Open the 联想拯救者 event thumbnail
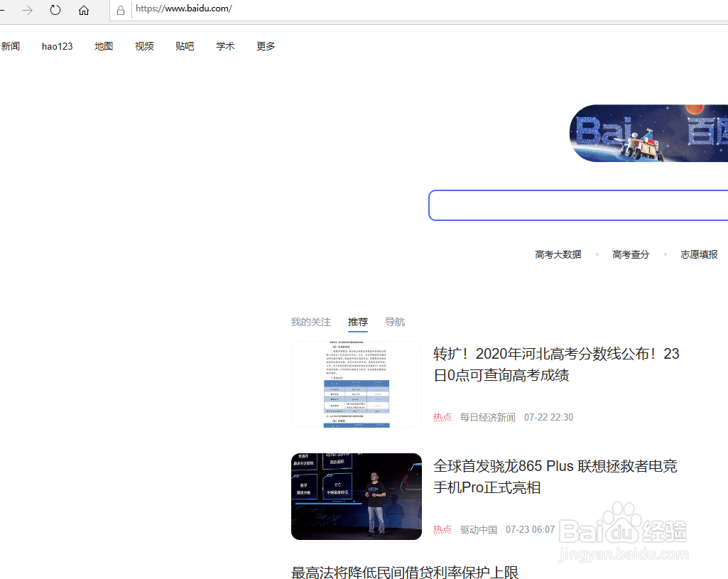Screen dimensions: 728x579 click(x=357, y=497)
